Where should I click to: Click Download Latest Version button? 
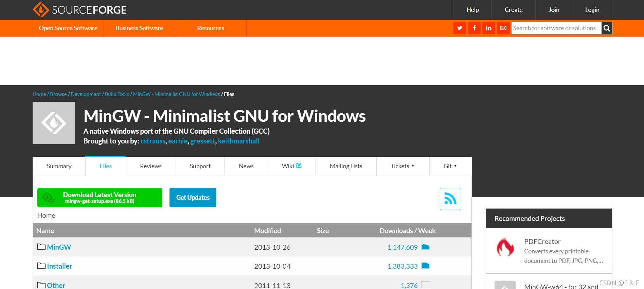(x=100, y=197)
